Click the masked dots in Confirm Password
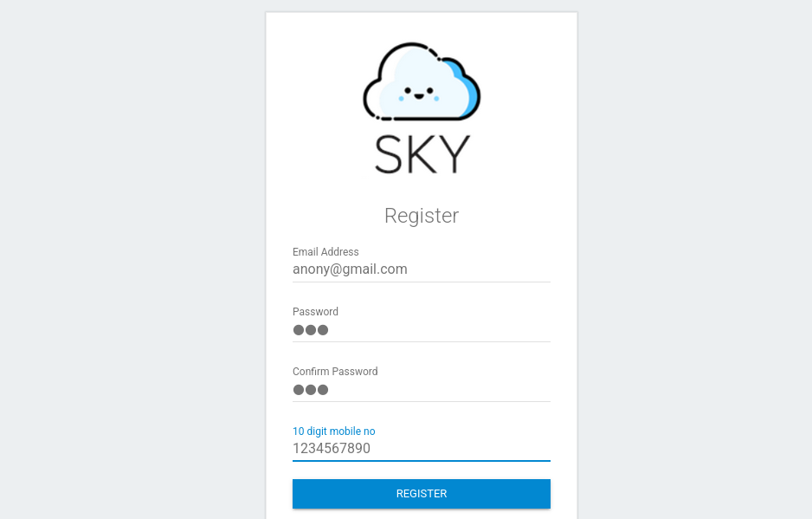 point(311,390)
